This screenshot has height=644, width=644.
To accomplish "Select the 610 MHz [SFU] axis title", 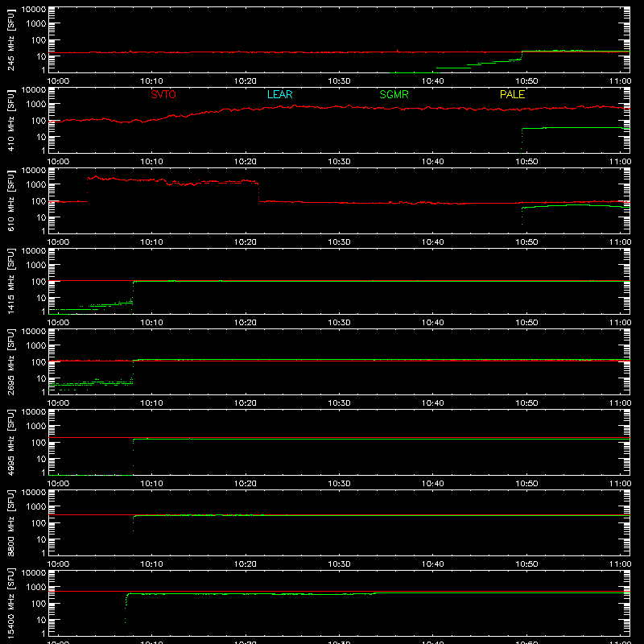I will [x=10, y=200].
